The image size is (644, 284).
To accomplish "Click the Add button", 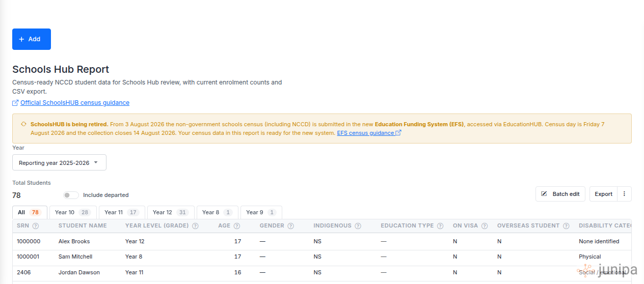I will tap(32, 39).
